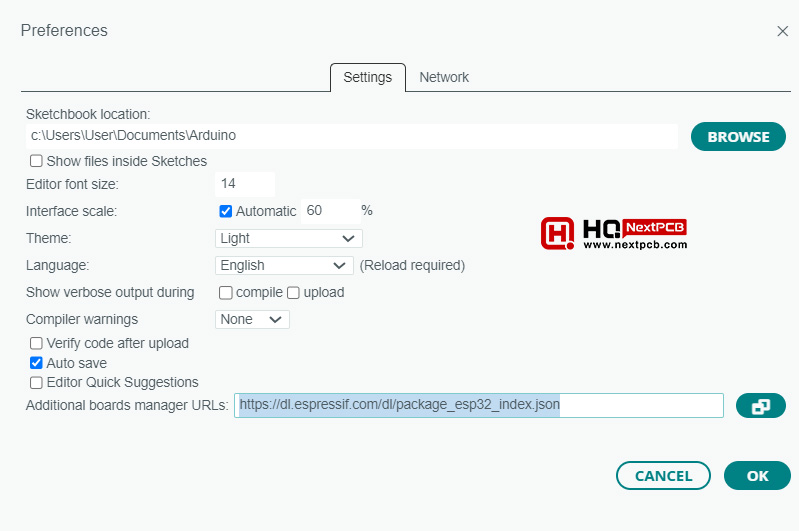Enable Show files inside Sketches
Viewport: 799px width, 531px height.
coord(37,161)
